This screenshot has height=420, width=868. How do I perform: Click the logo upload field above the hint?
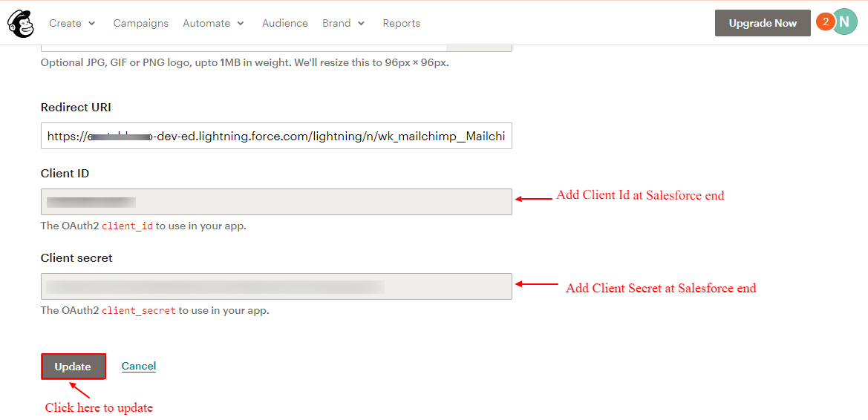[x=245, y=47]
